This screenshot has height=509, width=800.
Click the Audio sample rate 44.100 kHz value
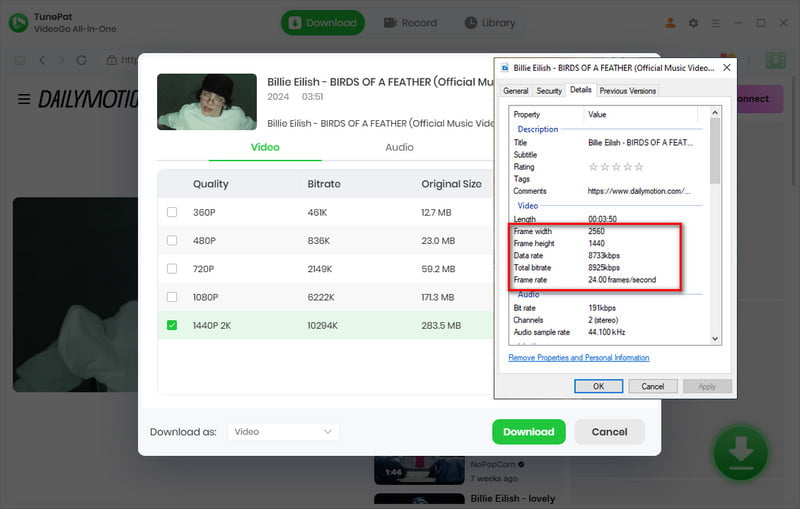point(607,332)
